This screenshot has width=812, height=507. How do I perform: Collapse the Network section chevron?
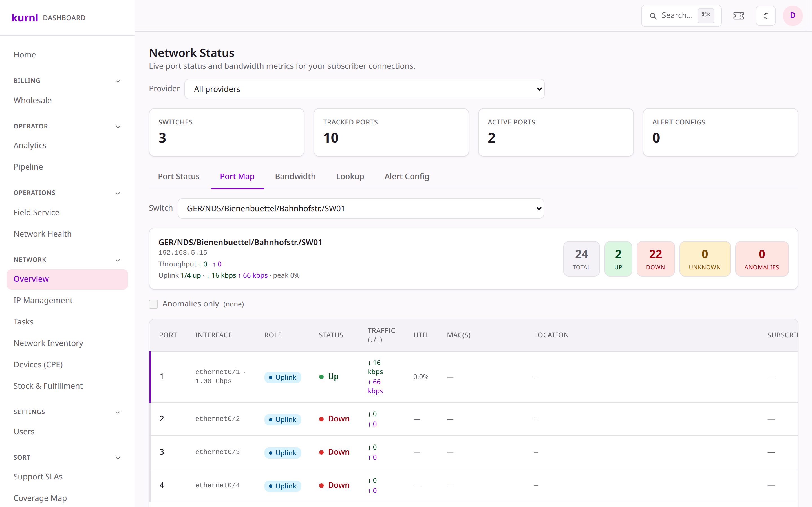(x=118, y=260)
